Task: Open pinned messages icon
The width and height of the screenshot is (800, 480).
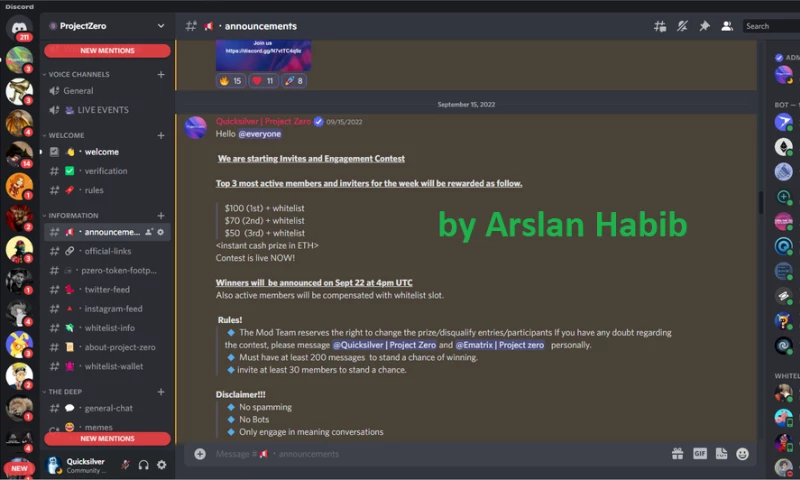Action: point(704,26)
